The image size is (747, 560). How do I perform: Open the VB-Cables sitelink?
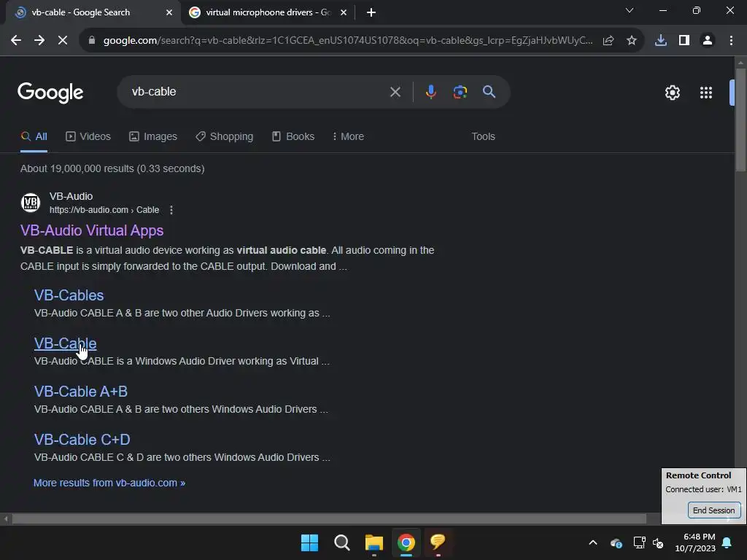[x=69, y=295]
